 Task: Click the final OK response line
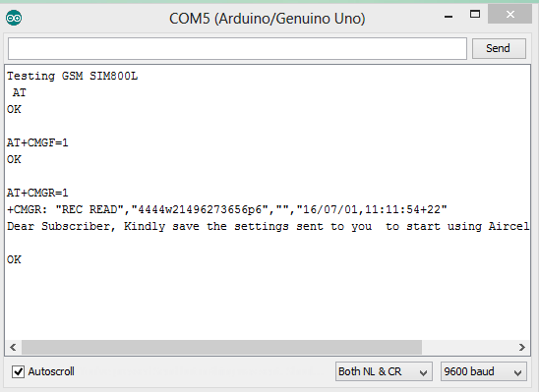14,259
